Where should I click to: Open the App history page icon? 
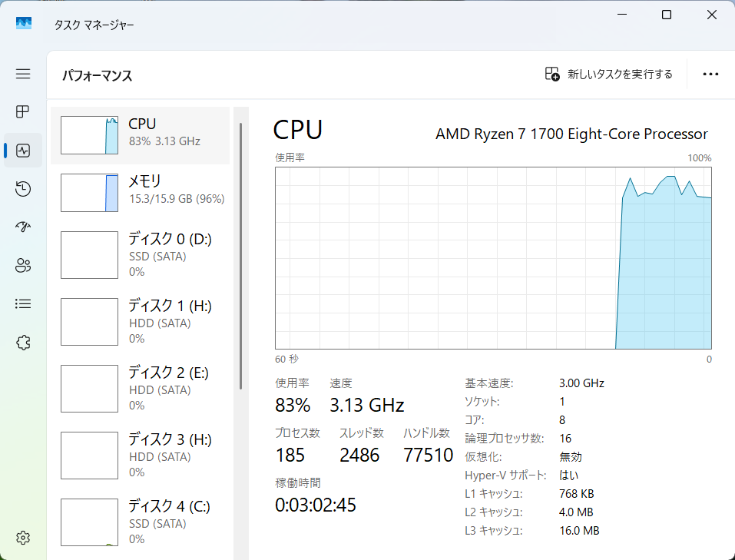(x=23, y=189)
